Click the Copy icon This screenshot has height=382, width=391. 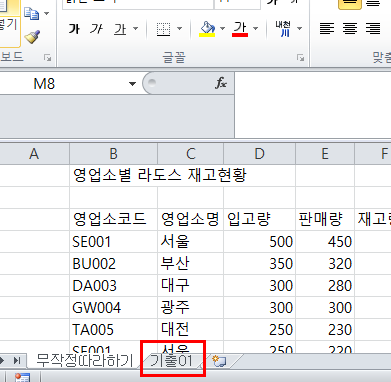click(32, 14)
